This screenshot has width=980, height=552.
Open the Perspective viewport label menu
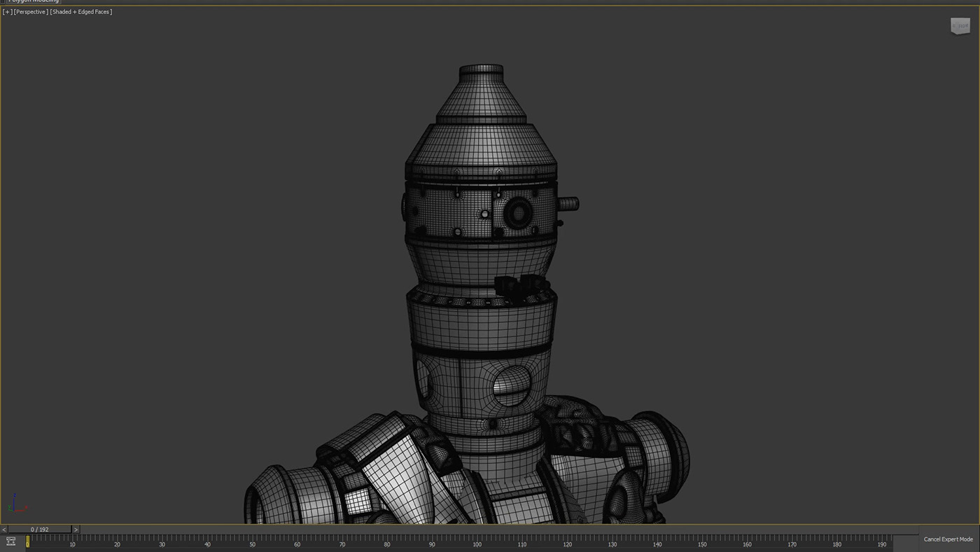[x=31, y=12]
